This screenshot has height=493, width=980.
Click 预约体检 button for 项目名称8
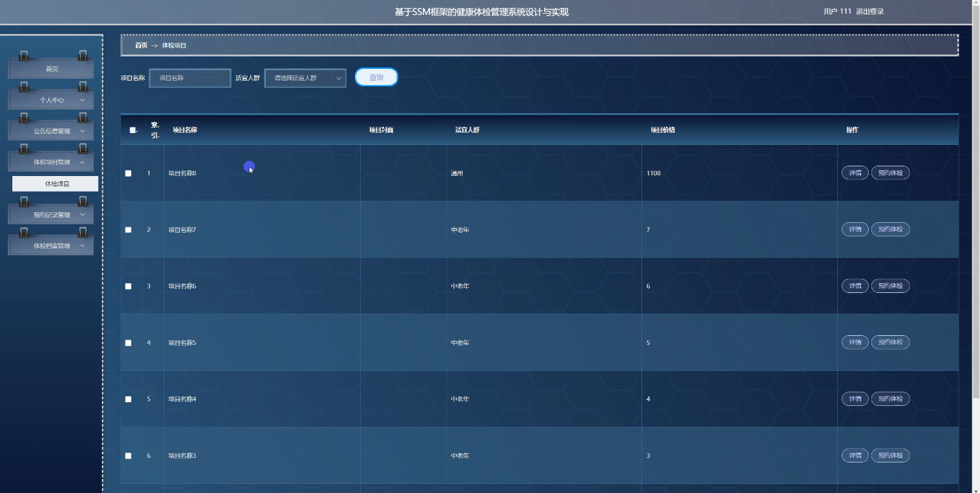[890, 173]
